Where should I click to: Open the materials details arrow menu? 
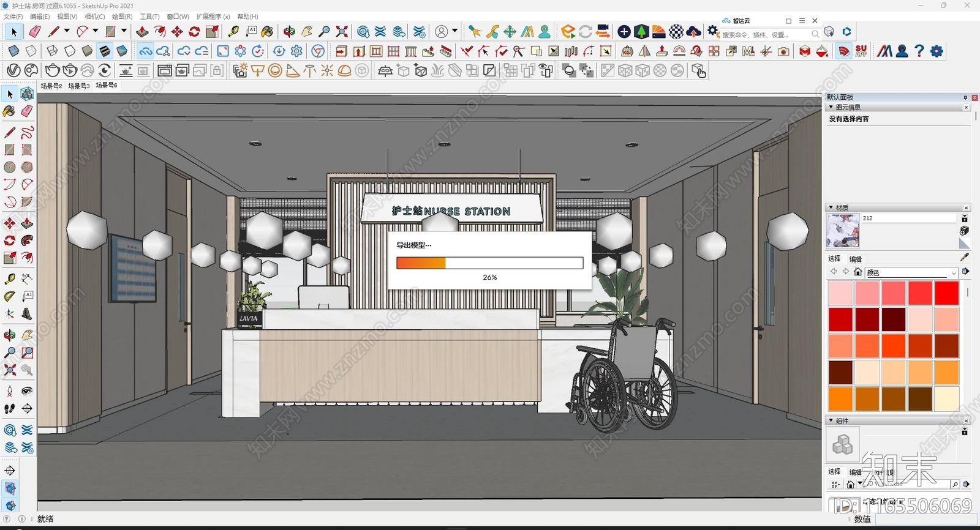click(x=965, y=271)
